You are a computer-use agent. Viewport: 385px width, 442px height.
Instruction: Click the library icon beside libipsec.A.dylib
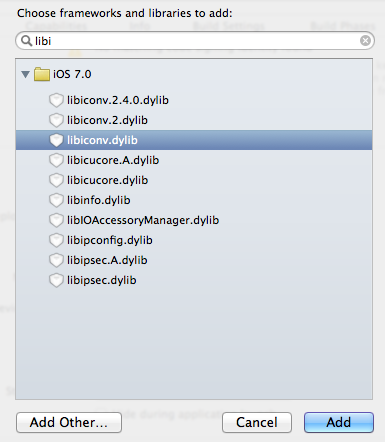click(56, 260)
